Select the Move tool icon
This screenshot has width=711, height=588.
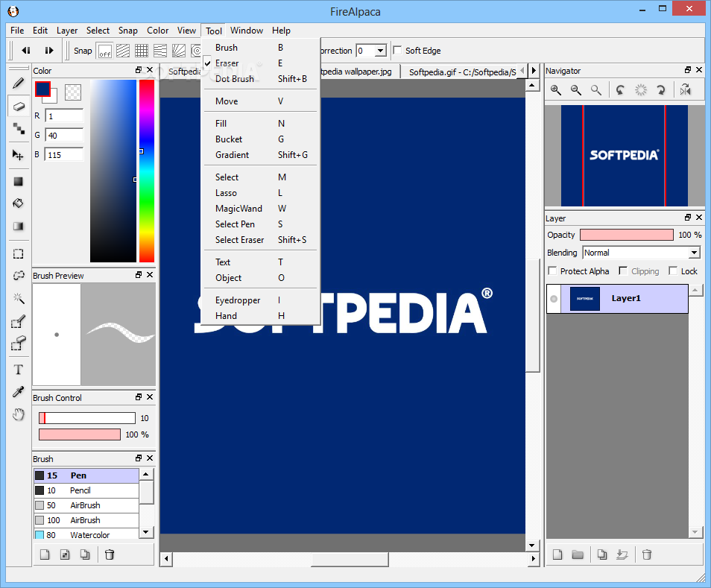tap(18, 155)
